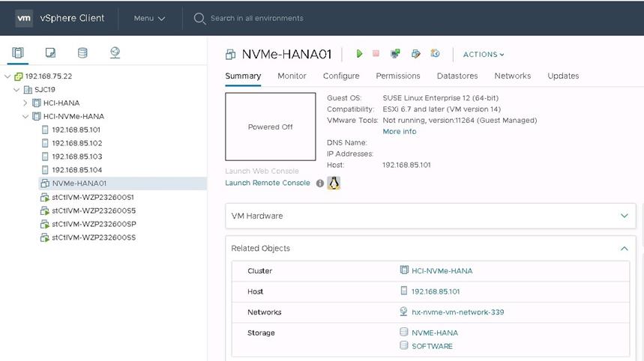Open HCI-NVMe-HANA cluster link in Related Objects
The width and height of the screenshot is (644, 361).
pos(442,271)
